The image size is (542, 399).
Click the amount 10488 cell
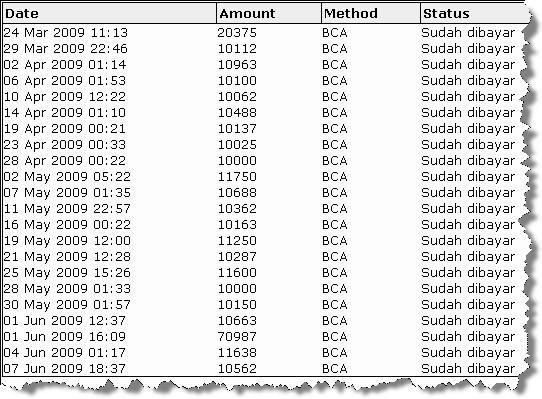point(237,113)
